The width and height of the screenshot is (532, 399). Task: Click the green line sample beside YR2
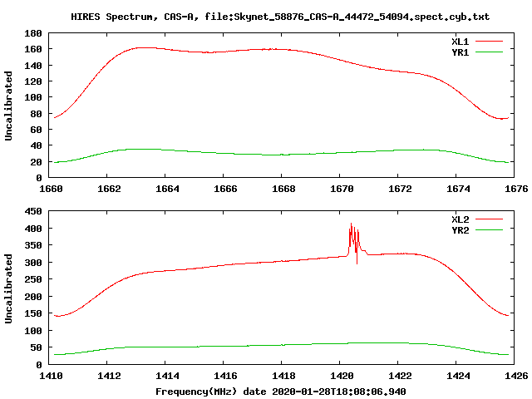click(x=489, y=229)
